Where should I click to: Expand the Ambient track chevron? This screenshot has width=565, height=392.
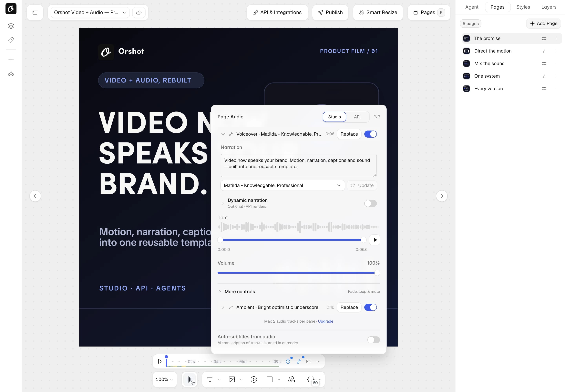[223, 308]
